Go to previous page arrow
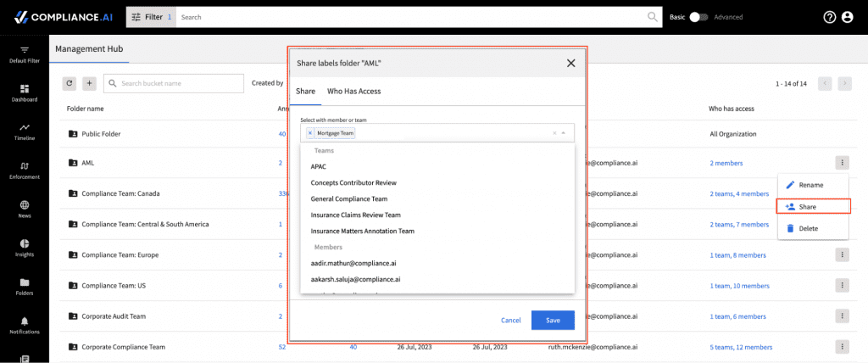The height and width of the screenshot is (363, 868). point(825,83)
